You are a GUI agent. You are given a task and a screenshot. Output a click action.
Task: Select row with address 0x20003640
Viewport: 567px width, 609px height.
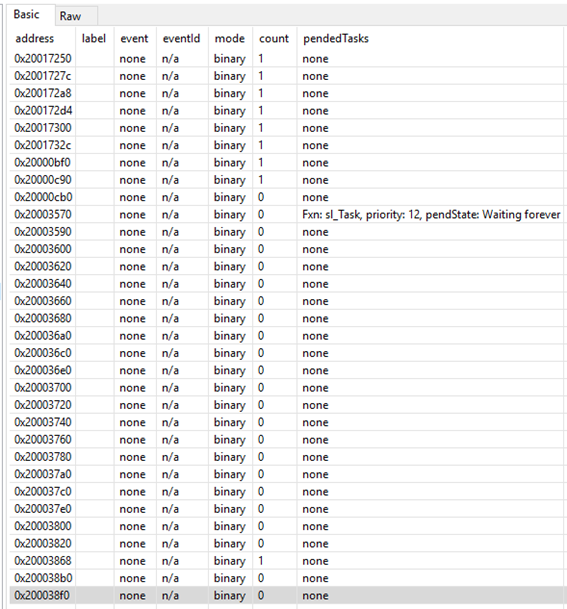287,284
